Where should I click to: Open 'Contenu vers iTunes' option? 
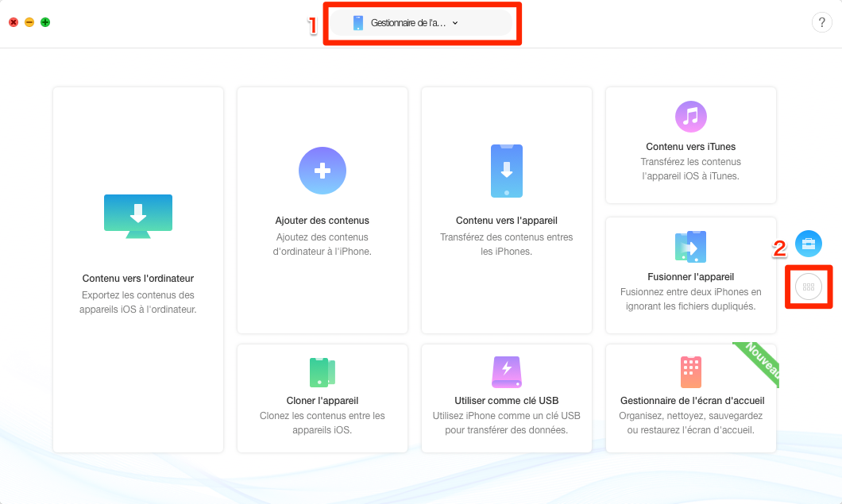tap(690, 147)
